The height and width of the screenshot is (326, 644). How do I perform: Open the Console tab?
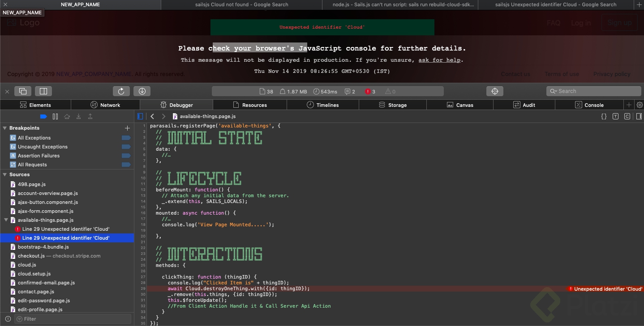589,105
